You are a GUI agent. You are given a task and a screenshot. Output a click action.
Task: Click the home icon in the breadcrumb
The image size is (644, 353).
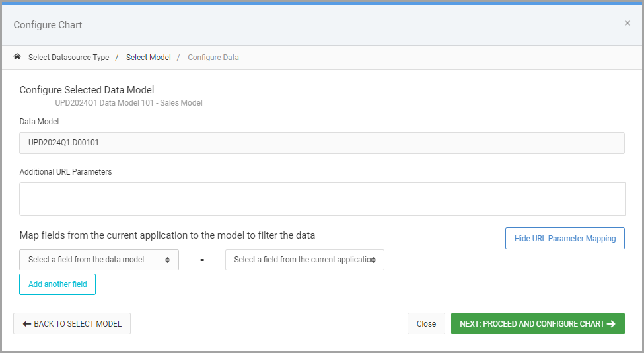point(17,57)
